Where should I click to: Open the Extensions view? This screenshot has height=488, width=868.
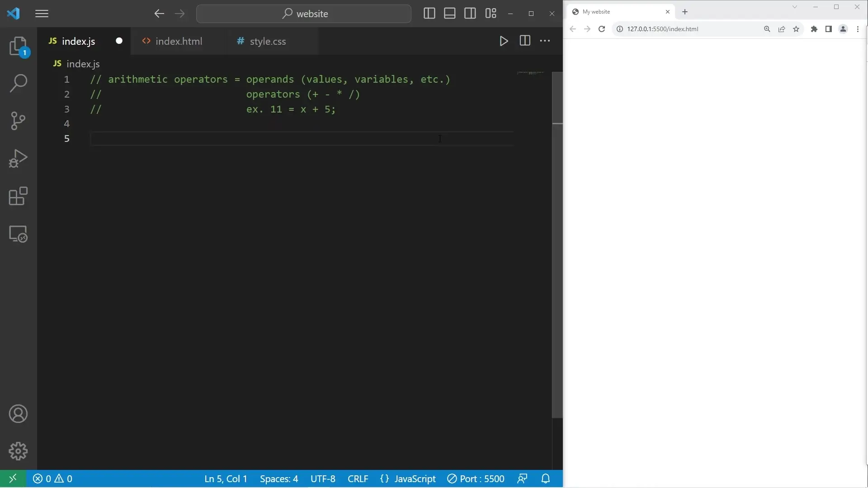coord(18,196)
